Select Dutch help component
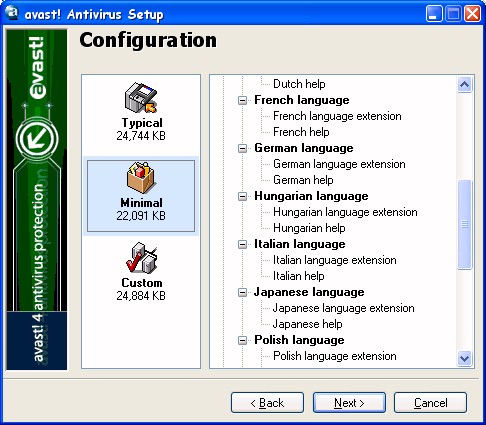The height and width of the screenshot is (425, 486). [299, 84]
